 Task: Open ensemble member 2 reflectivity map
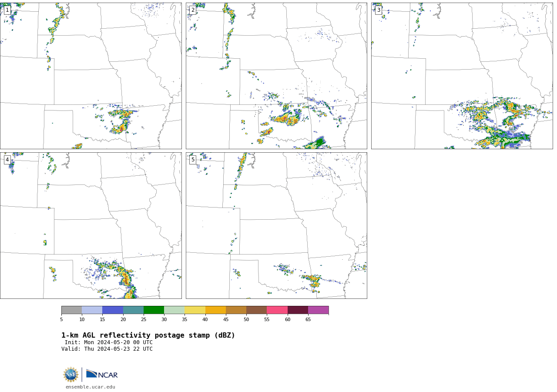pyautogui.click(x=276, y=76)
